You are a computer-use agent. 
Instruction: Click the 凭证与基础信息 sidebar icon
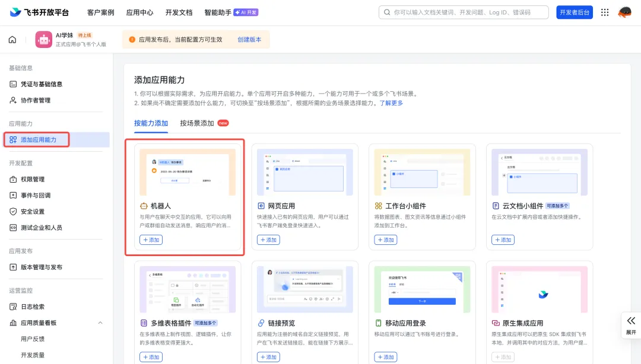point(13,84)
